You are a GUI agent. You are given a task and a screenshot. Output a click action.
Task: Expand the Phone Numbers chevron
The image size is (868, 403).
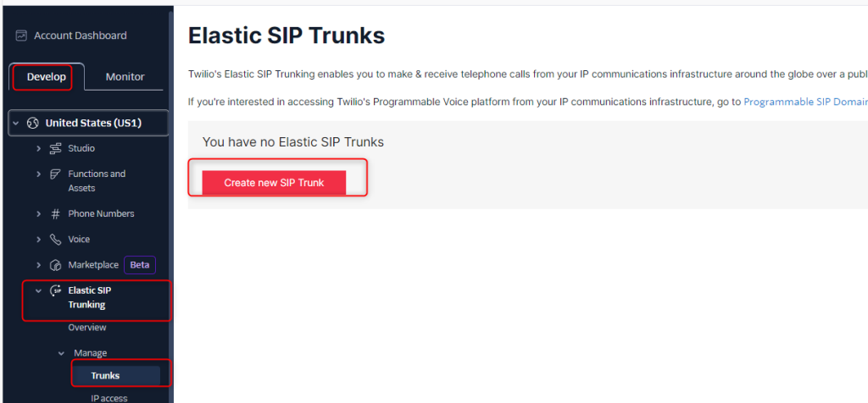tap(38, 213)
